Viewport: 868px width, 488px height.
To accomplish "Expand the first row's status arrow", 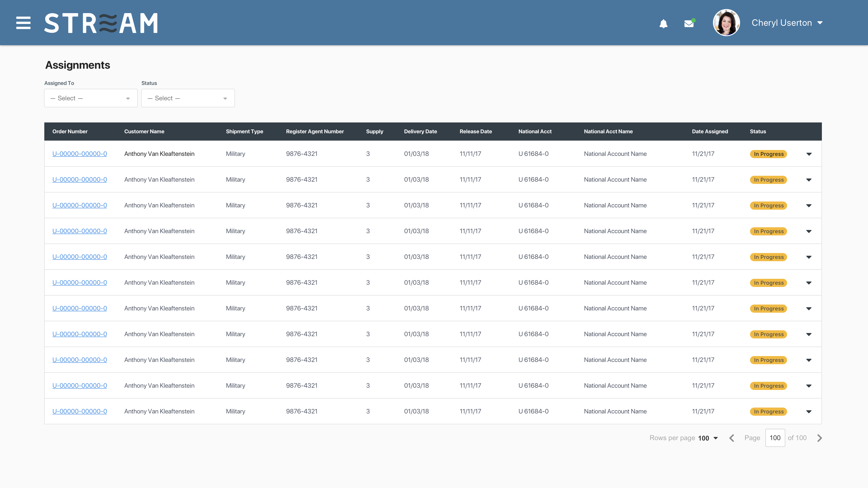I will (x=809, y=154).
